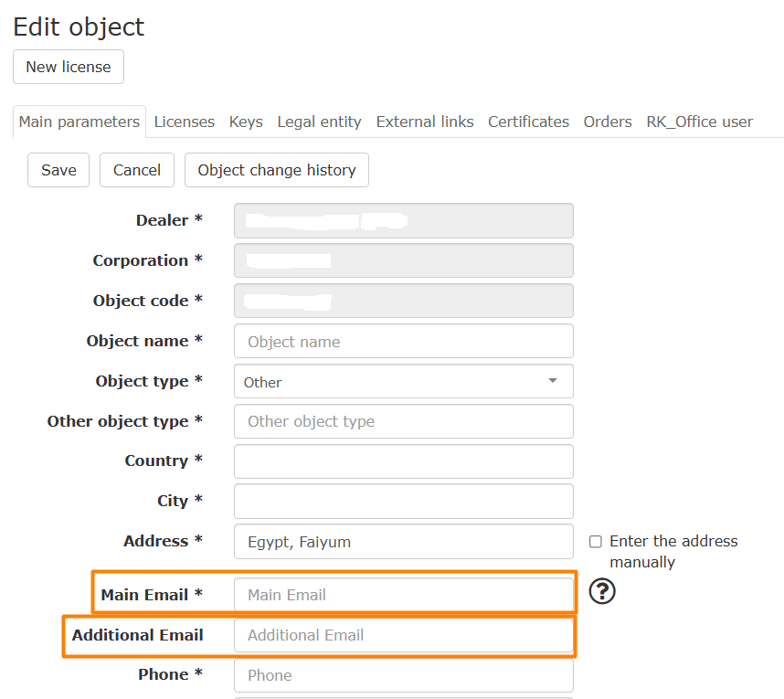This screenshot has height=699, width=784.
Task: Select the Additional Email input field
Action: [x=403, y=635]
